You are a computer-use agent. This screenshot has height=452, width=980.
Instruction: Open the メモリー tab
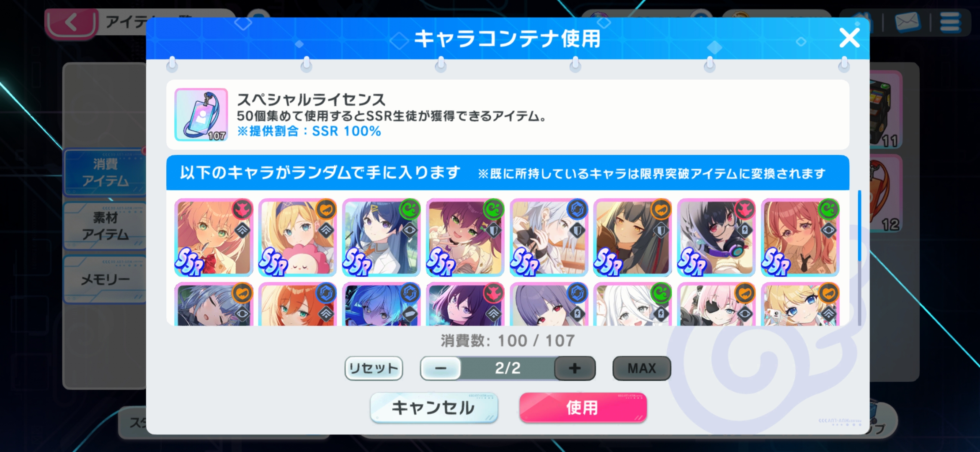point(105,279)
